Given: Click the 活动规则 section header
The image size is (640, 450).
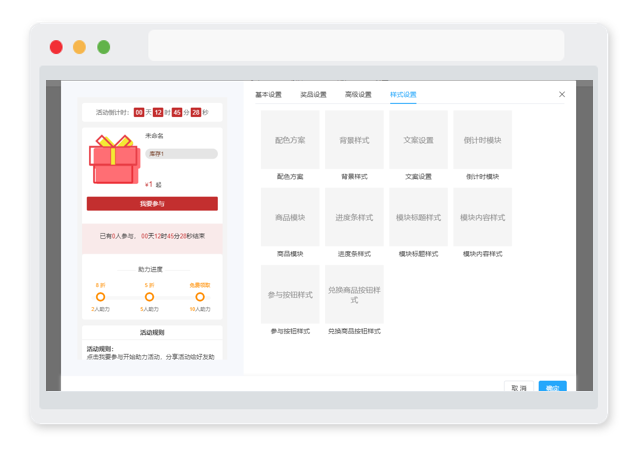Looking at the screenshot, I should (x=152, y=332).
